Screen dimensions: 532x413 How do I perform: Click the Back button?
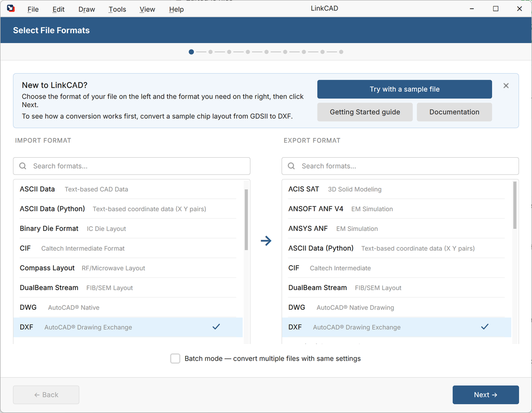[46, 395]
